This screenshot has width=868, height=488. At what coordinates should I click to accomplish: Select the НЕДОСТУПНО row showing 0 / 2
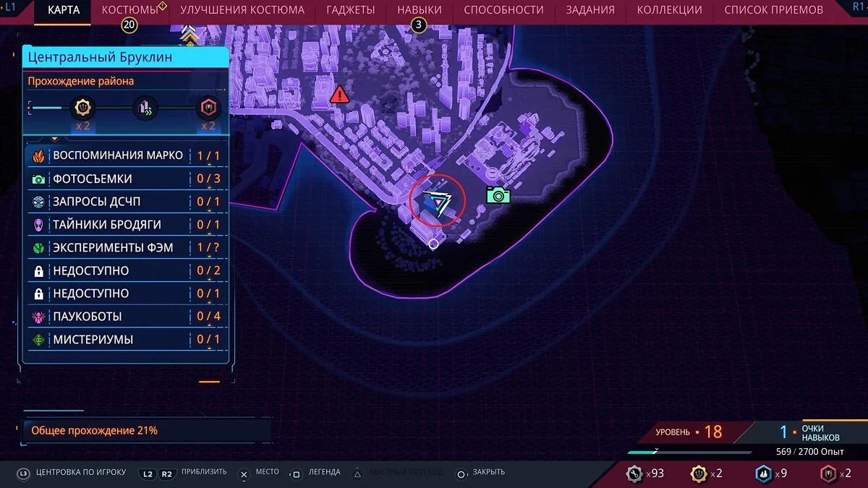point(126,270)
